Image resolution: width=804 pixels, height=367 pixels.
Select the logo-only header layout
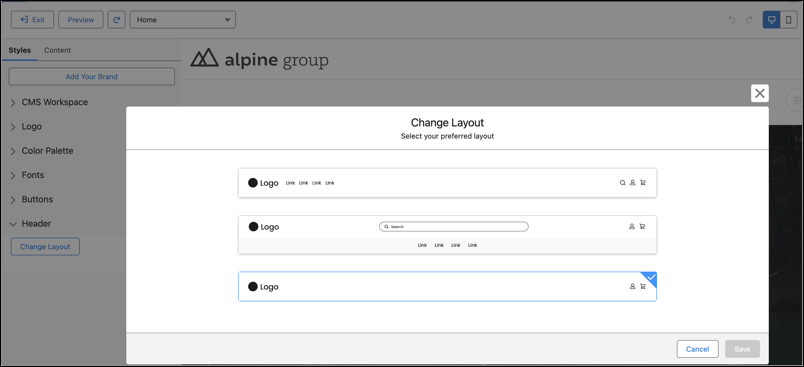pyautogui.click(x=447, y=287)
